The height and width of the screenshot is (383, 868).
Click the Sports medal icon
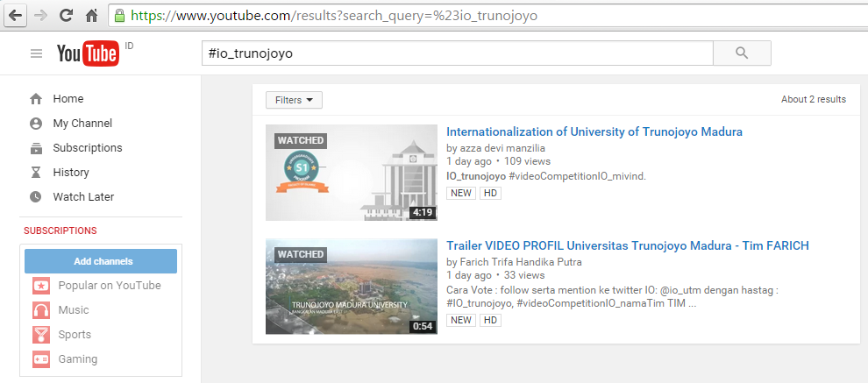pos(41,334)
